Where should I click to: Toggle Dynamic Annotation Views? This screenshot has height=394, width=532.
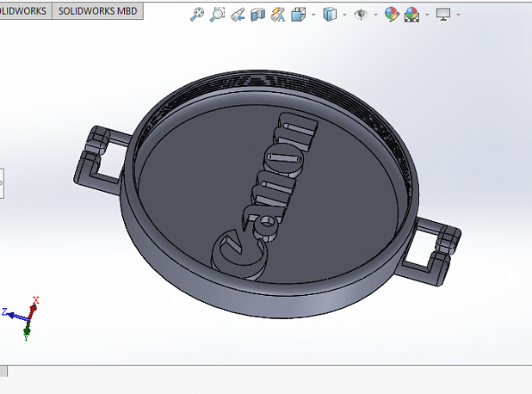point(277,15)
